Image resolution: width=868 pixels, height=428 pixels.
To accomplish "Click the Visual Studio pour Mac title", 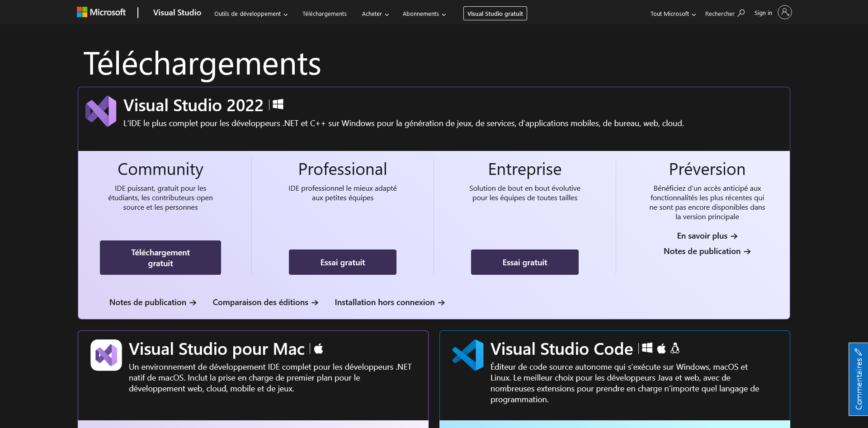I will 217,349.
